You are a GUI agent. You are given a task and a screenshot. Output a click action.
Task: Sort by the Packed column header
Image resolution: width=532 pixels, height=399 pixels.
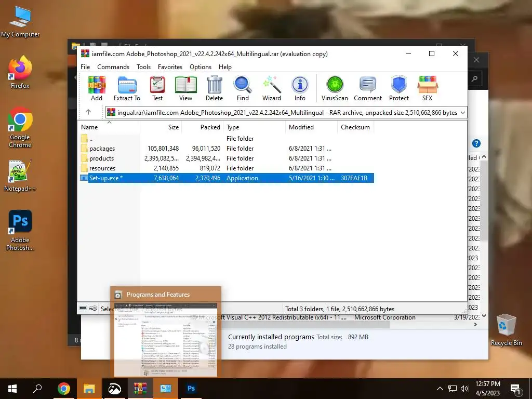pos(203,127)
